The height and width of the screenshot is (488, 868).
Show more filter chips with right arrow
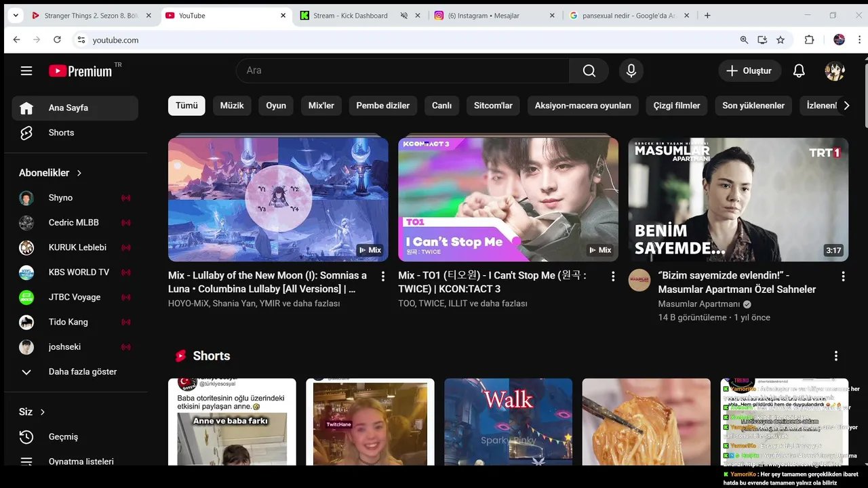coord(846,106)
